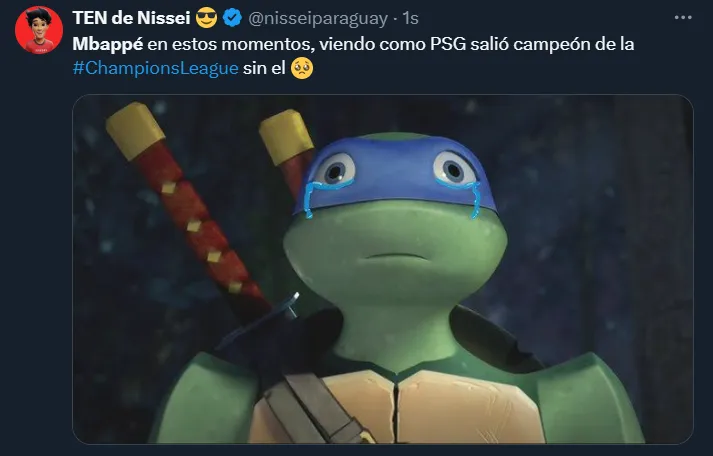Screen dimensions: 713x456
Task: Click the red cartoon profile avatar
Action: point(39,30)
